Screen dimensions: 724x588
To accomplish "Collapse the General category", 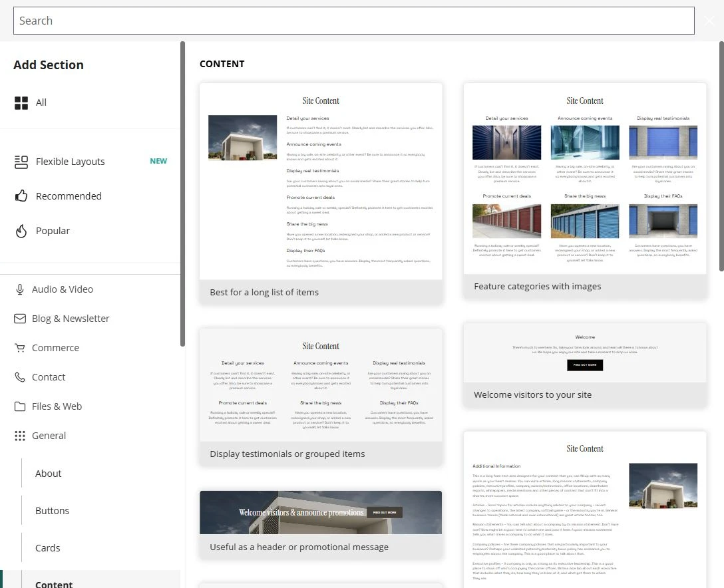I will coord(90,436).
